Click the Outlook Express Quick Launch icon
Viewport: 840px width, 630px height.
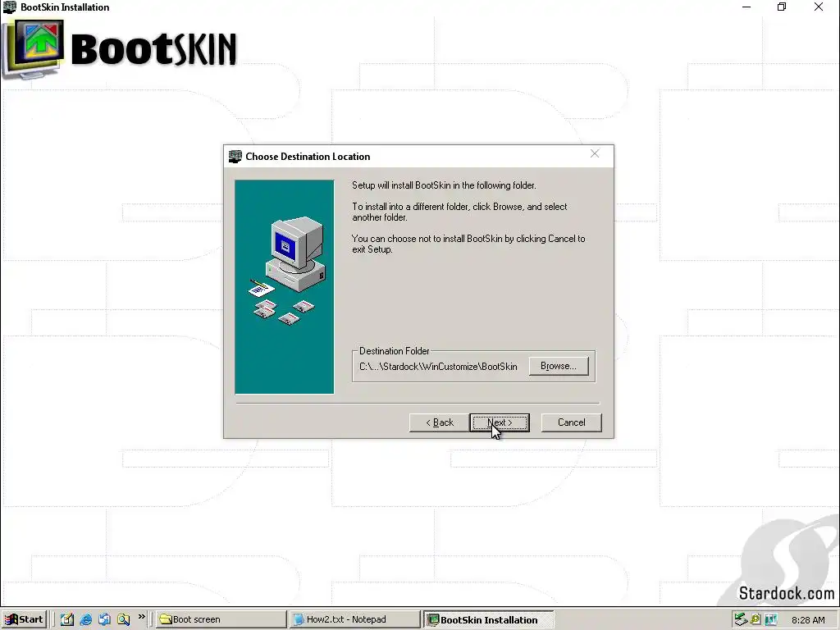click(104, 619)
